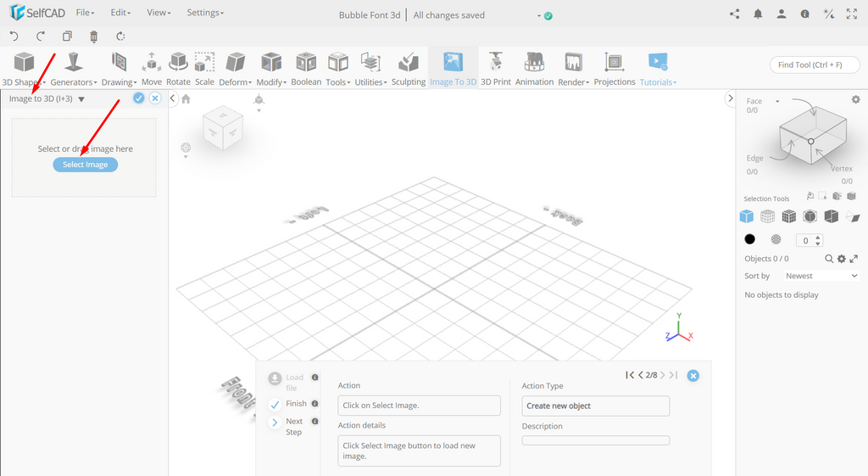Open the saved status dropdown arrow
The width and height of the screenshot is (868, 476).
tap(538, 16)
